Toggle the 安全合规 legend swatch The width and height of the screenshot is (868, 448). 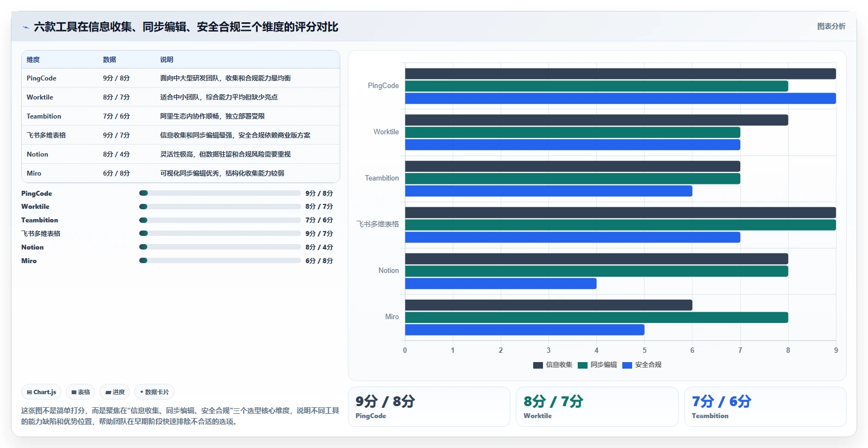pos(627,365)
